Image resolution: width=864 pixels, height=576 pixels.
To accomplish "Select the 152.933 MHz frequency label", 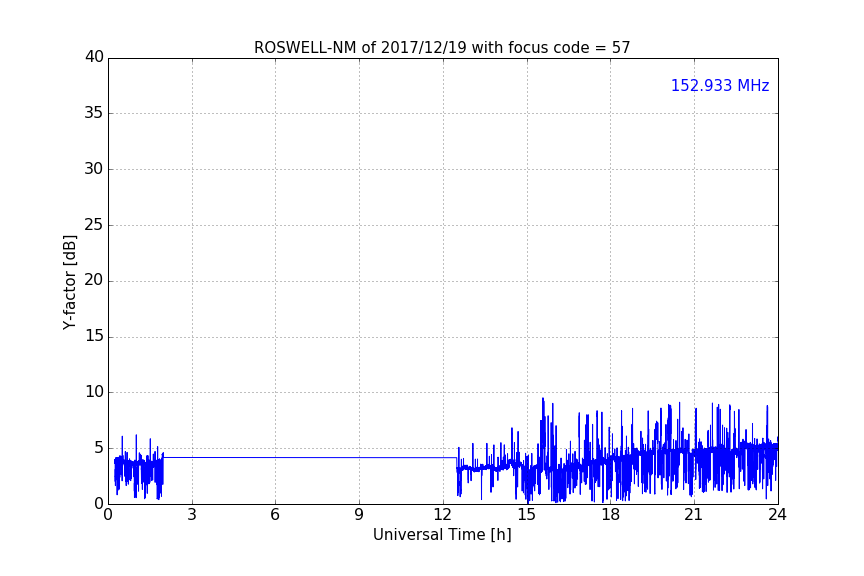I will [x=720, y=85].
